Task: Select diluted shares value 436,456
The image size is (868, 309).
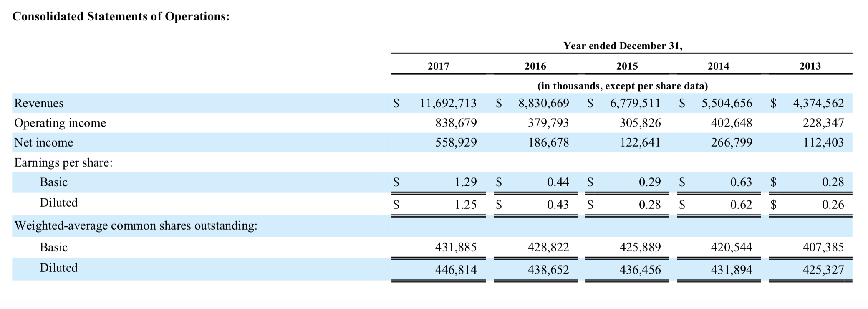Action: tap(640, 270)
